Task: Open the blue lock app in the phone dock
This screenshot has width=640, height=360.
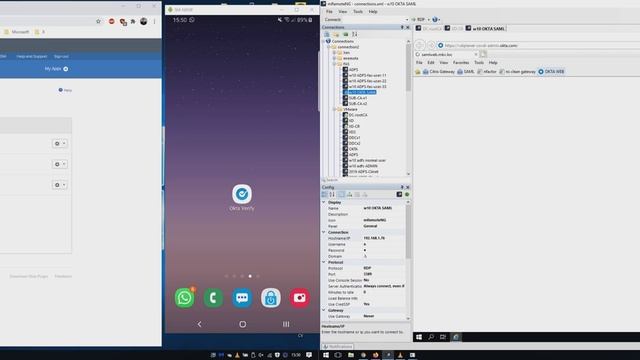Action: (271, 298)
